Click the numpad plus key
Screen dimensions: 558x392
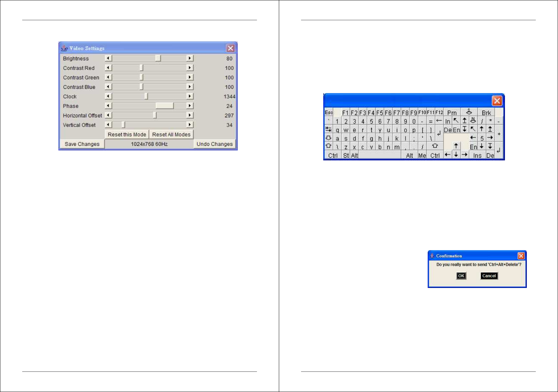tap(499, 134)
